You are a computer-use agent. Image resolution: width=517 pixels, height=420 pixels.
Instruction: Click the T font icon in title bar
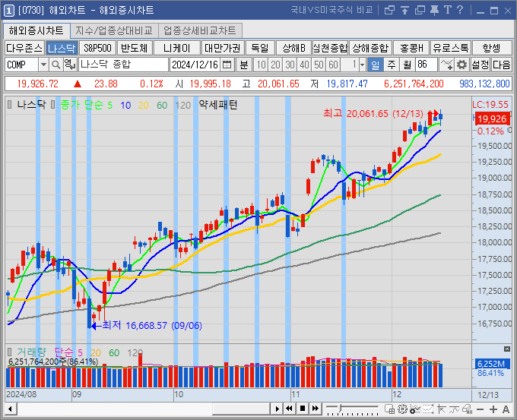click(x=447, y=10)
